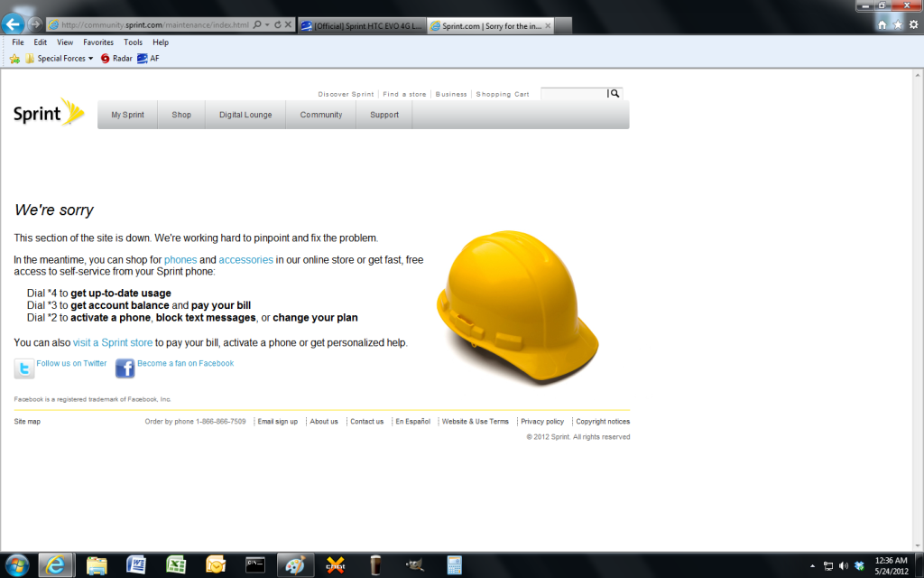Launch Microsoft Excel from the taskbar
This screenshot has width=924, height=578.
tap(176, 565)
